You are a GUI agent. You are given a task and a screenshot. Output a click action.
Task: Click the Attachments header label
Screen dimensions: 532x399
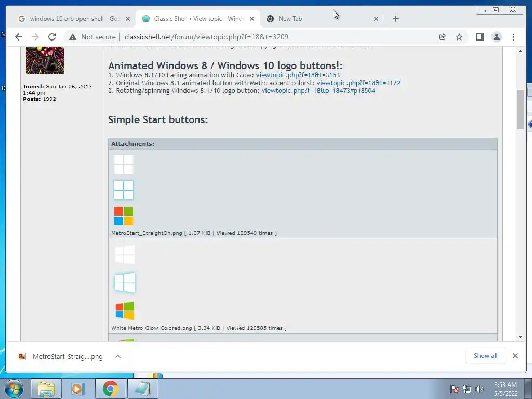(132, 144)
